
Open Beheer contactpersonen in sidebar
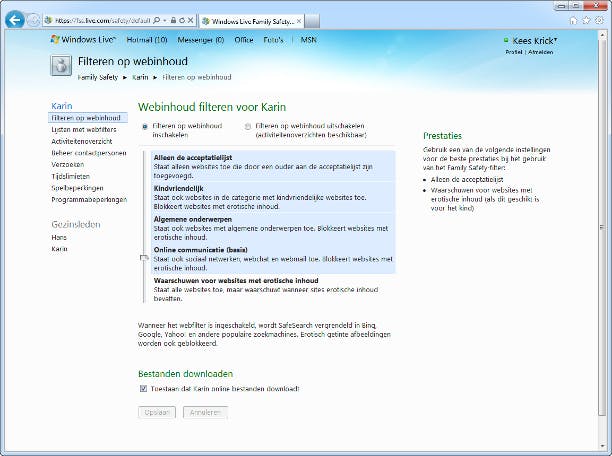[x=89, y=153]
